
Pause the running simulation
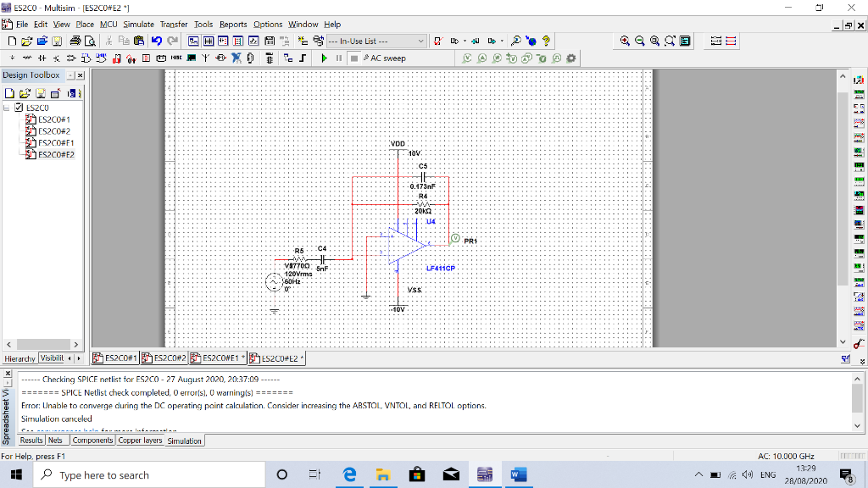338,58
